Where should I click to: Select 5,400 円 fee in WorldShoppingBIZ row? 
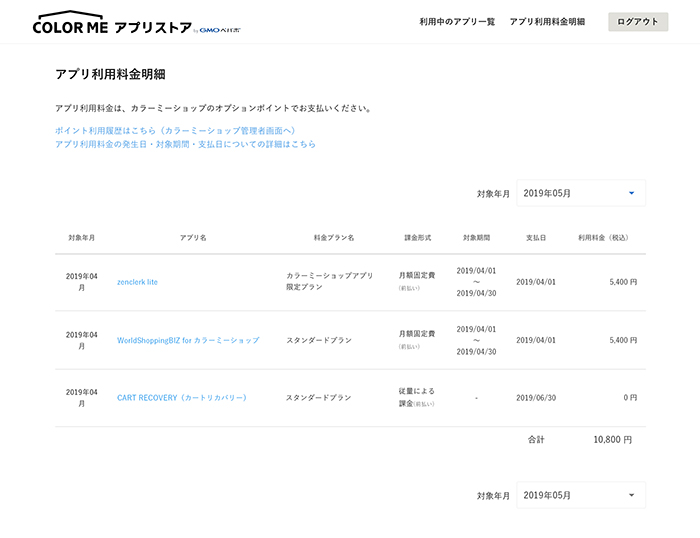click(x=623, y=340)
